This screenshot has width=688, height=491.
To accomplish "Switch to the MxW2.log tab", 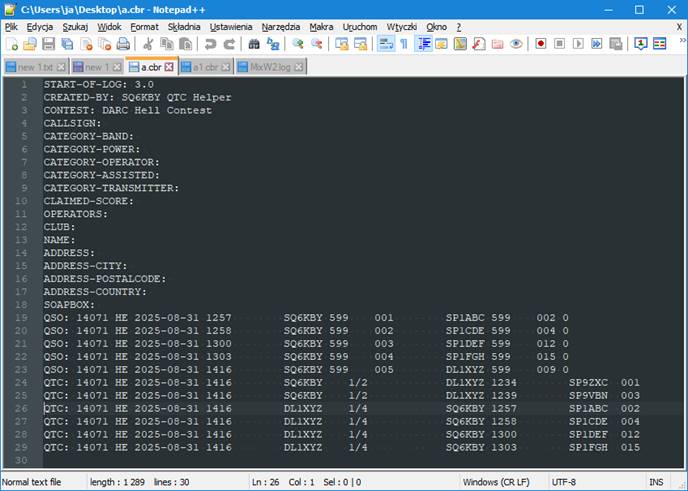I will 269,67.
